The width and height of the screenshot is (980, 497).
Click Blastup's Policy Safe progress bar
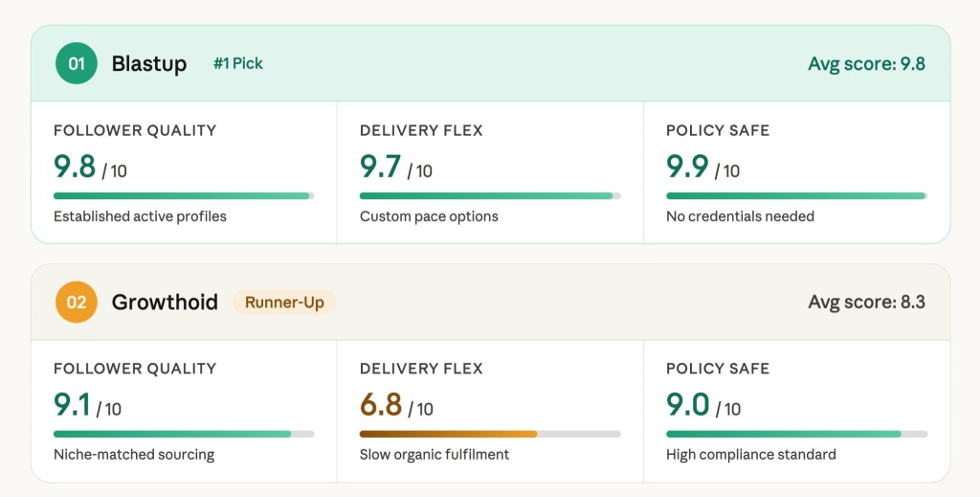point(796,195)
